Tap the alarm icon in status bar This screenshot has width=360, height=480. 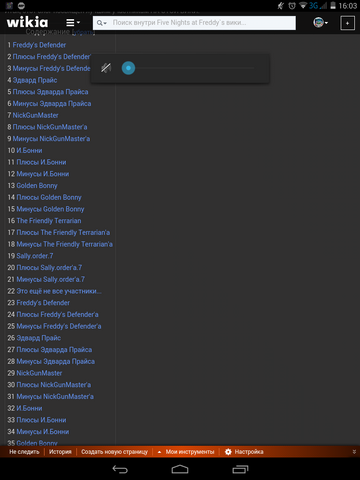[292, 6]
